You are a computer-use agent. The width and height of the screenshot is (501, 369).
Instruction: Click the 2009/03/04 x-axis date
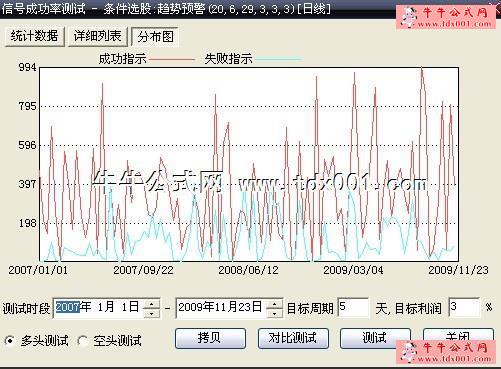(x=353, y=270)
